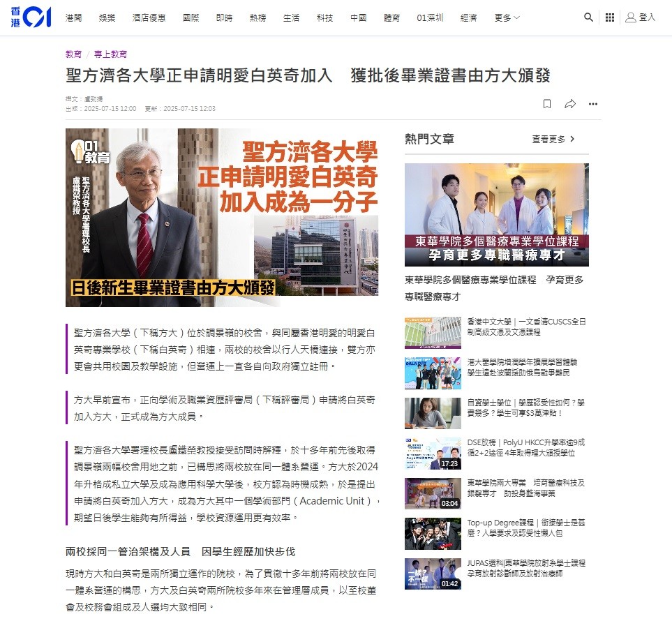The height and width of the screenshot is (621, 672).
Task: Open the 體育 section
Action: point(391,17)
